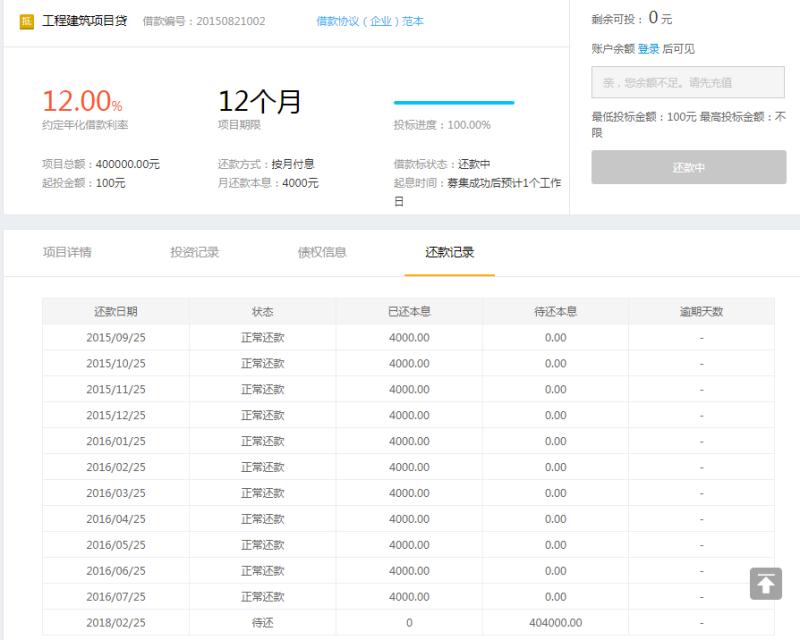Viewport: 800px width, 640px height.
Task: Click the back-to-top arrow icon
Action: 765,583
